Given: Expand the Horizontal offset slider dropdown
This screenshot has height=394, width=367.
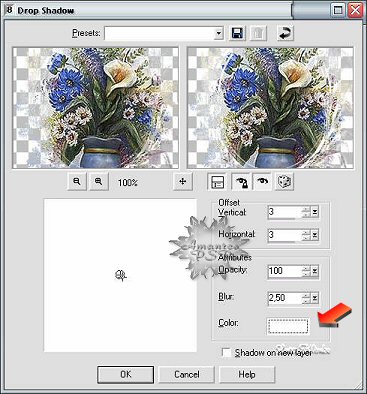Looking at the screenshot, I should pyautogui.click(x=315, y=235).
